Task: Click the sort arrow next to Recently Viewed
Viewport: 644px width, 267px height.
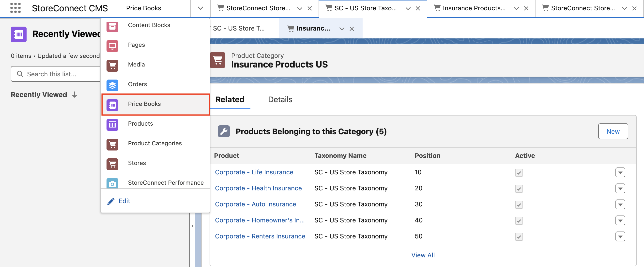Action: click(x=75, y=95)
